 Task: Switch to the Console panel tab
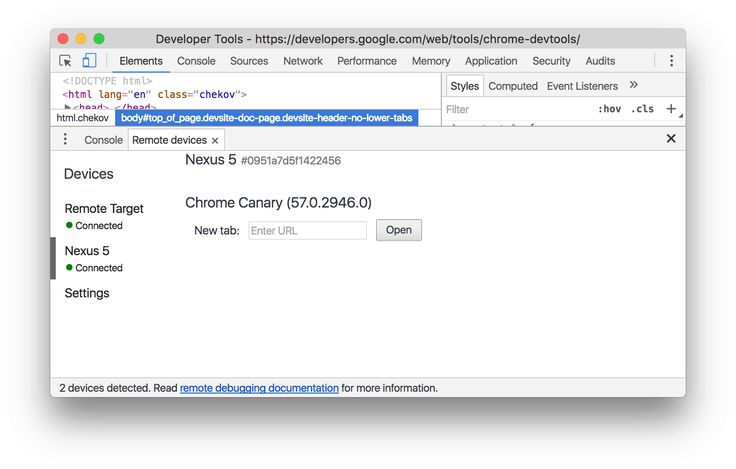(x=196, y=61)
